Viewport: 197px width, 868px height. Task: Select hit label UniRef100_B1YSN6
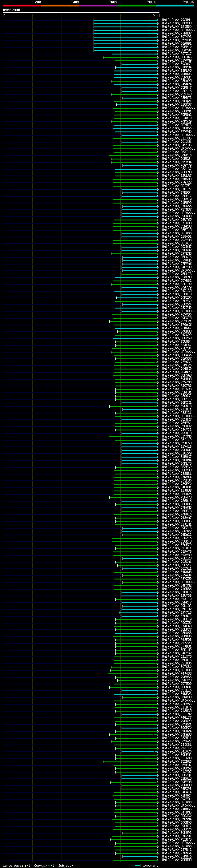(x=177, y=436)
